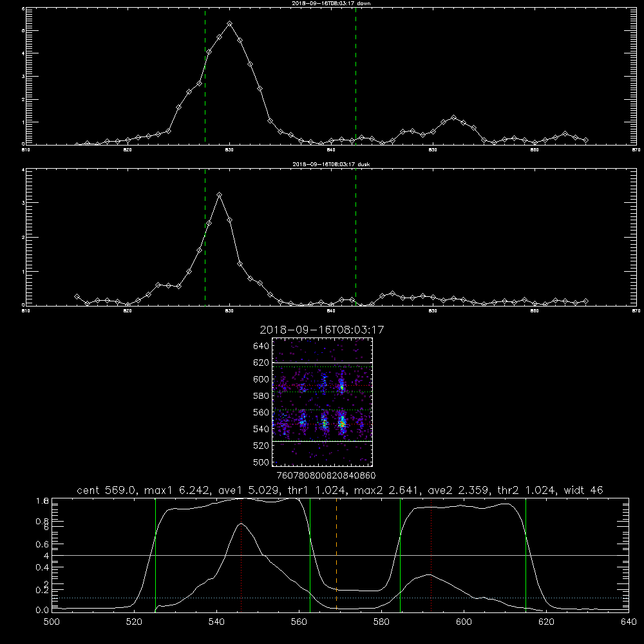Click the dusk plot title text

click(x=331, y=164)
